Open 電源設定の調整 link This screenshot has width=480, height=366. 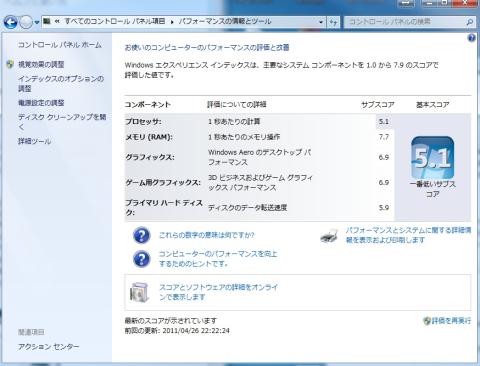click(41, 103)
